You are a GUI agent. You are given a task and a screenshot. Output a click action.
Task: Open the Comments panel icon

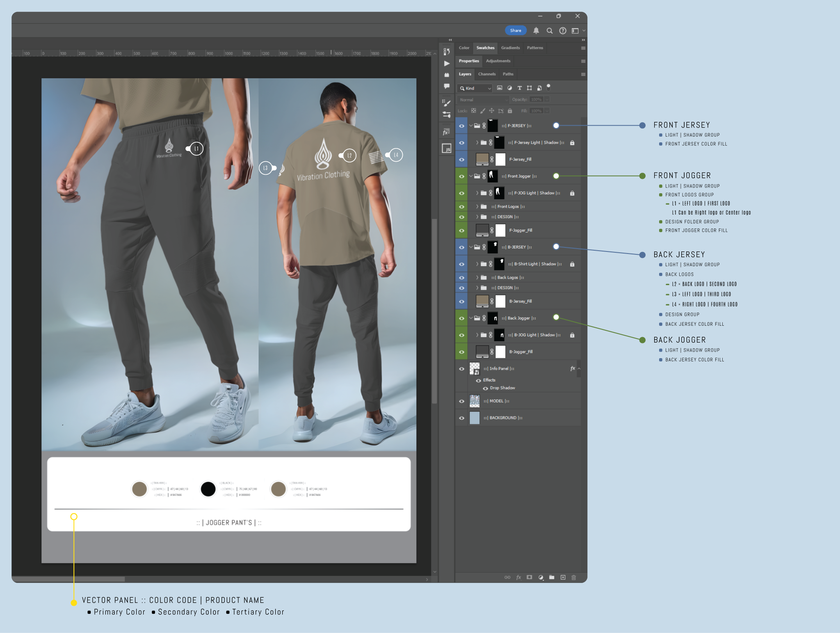pos(447,86)
